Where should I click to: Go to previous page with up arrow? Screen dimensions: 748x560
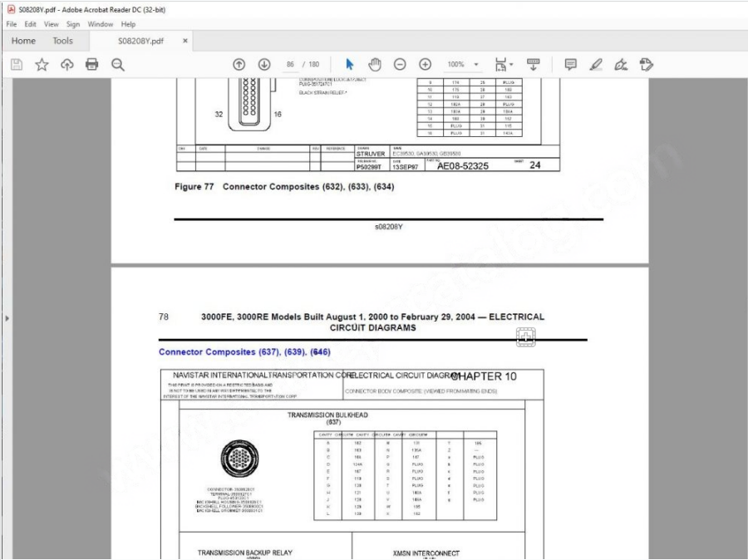tap(239, 65)
